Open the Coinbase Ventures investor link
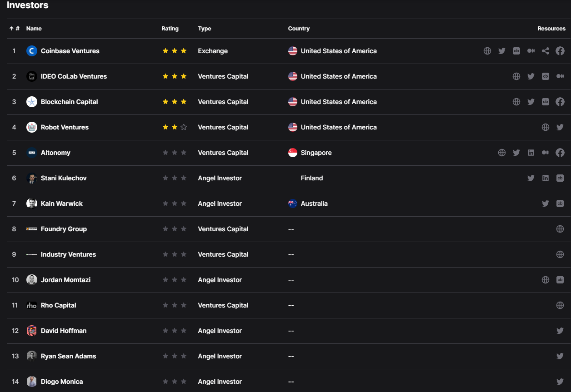 point(70,51)
